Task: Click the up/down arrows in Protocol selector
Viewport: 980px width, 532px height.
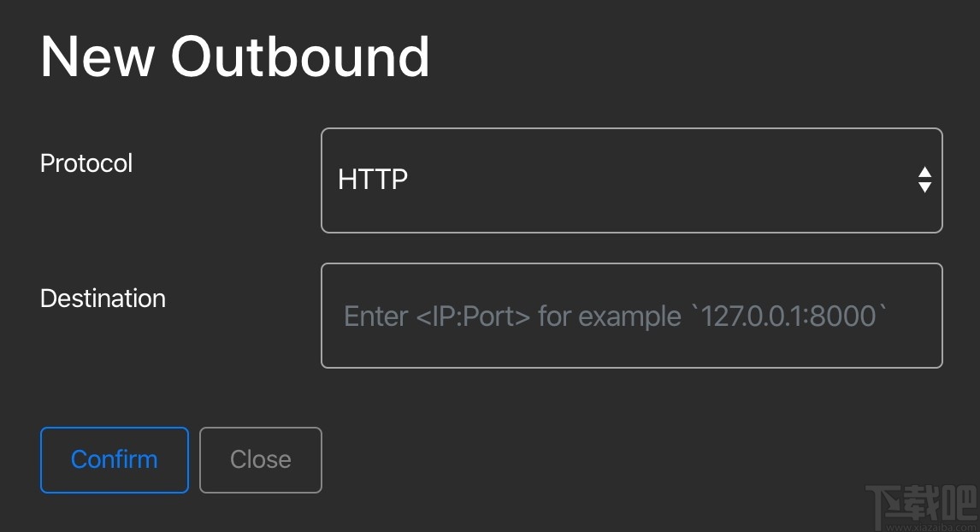Action: [x=924, y=180]
